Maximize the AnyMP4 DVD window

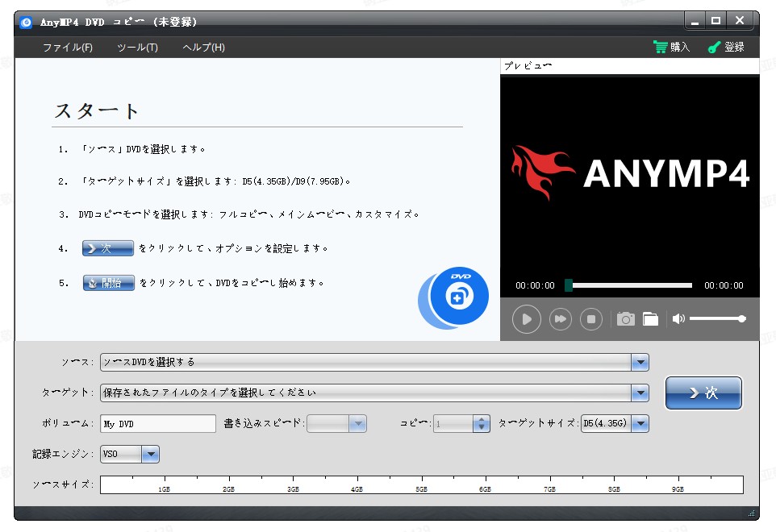(716, 21)
